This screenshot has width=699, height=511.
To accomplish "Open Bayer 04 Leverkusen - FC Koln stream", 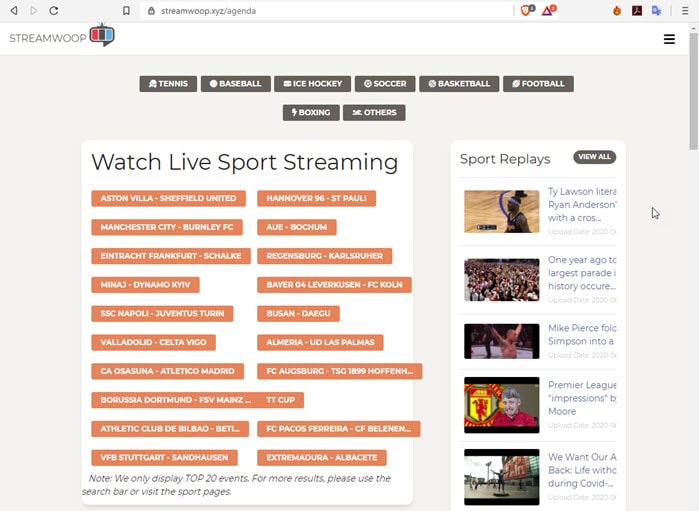I will pos(334,285).
